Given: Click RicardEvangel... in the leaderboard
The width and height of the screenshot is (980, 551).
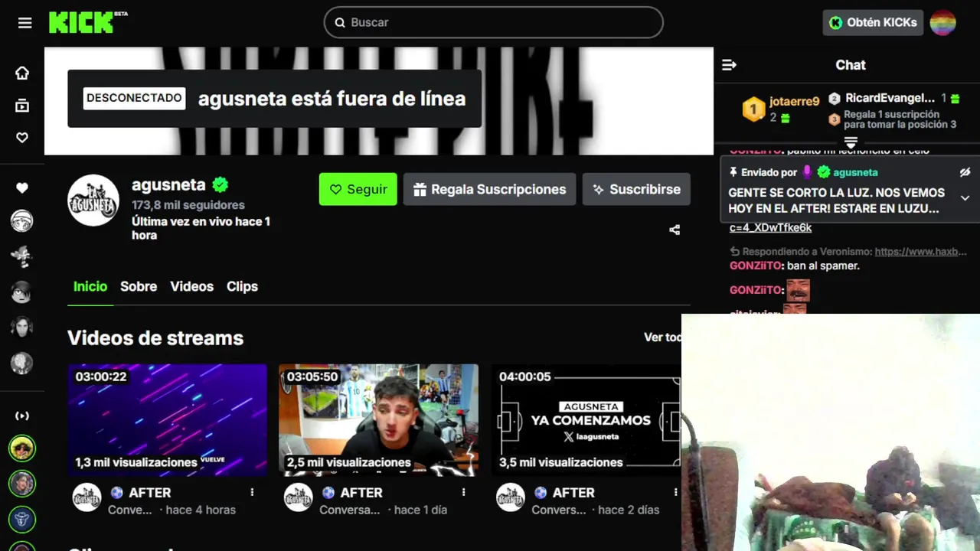Looking at the screenshot, I should [x=890, y=98].
